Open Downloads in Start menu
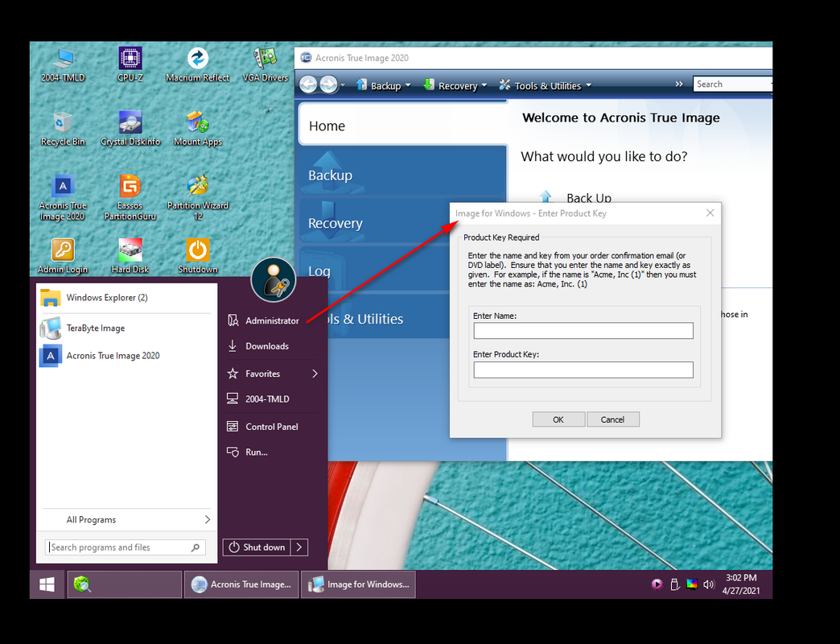 (x=272, y=346)
